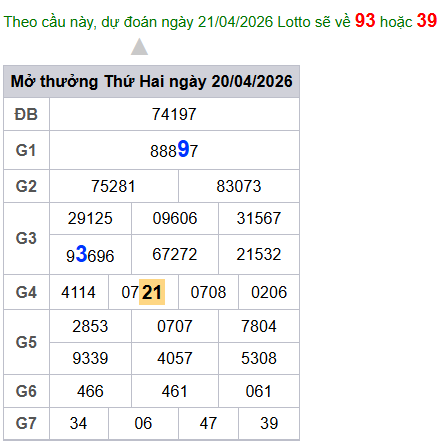
Task: Click G7 number 47
Action: pos(208,423)
